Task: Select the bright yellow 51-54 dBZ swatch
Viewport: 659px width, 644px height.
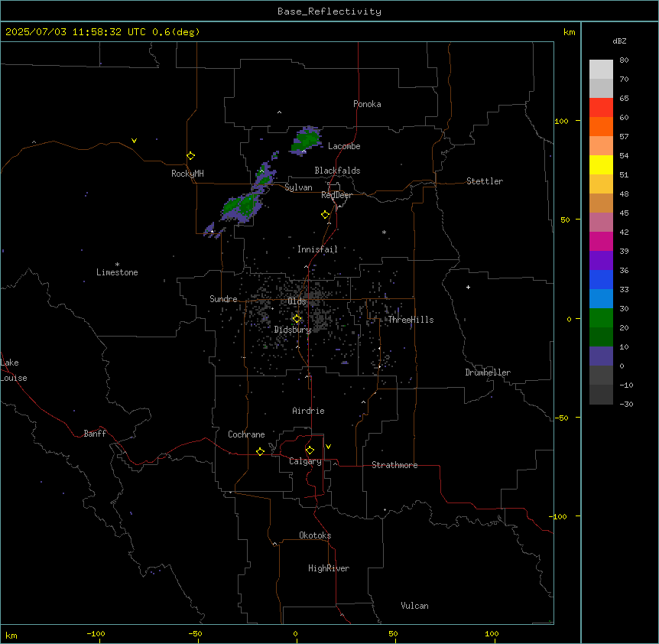Action: (601, 164)
